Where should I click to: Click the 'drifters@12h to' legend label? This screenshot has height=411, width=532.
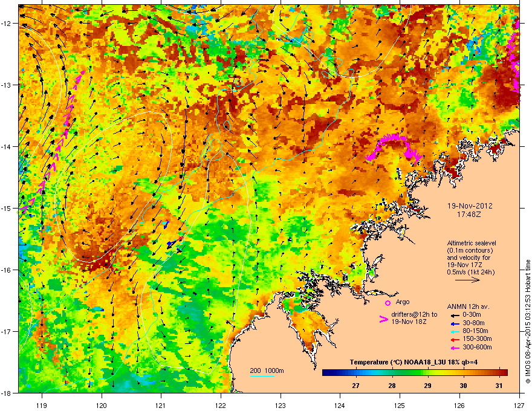pos(414,314)
